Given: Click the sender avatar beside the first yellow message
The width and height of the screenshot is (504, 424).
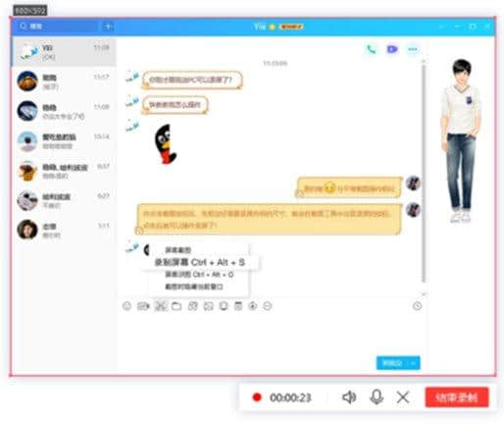Looking at the screenshot, I should (413, 184).
